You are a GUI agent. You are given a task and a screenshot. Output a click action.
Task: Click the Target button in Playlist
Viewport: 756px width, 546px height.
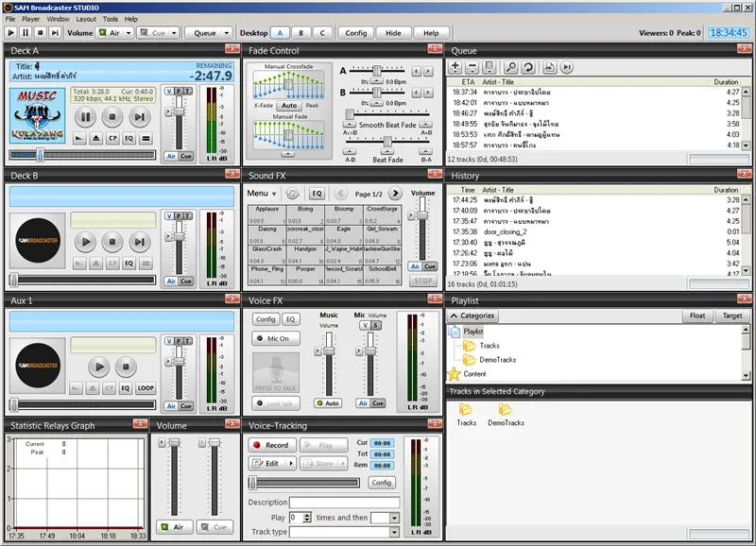(x=731, y=316)
